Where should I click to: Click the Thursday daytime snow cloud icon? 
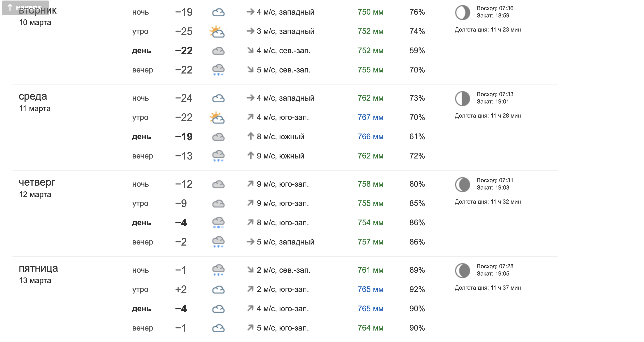pyautogui.click(x=218, y=223)
